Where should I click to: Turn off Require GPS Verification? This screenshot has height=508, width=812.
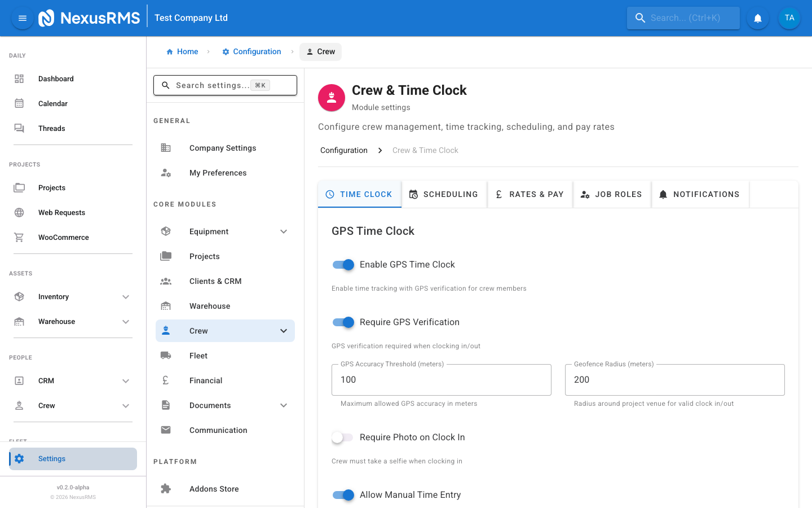[343, 322]
